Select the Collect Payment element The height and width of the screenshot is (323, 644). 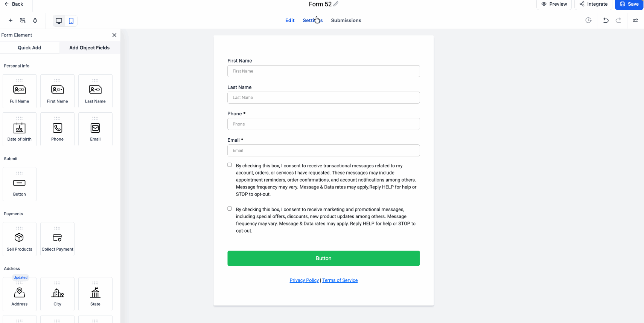(x=57, y=239)
